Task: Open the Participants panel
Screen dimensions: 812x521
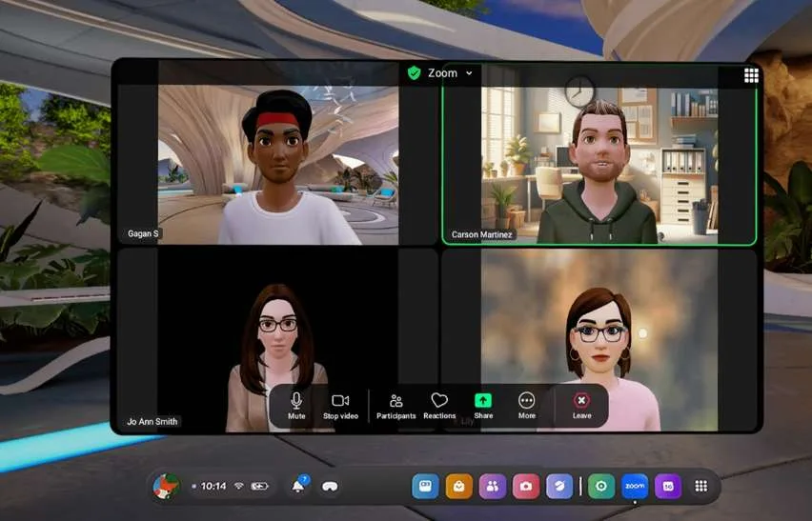Action: coord(396,406)
